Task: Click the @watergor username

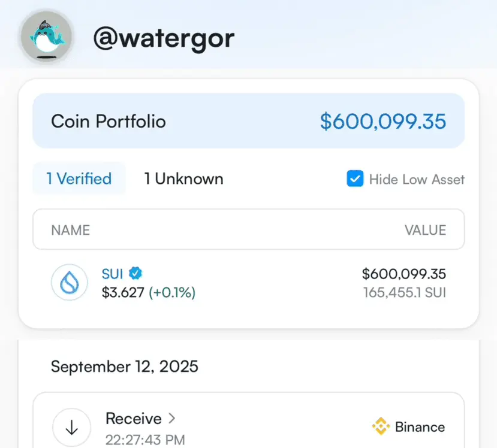Action: tap(164, 38)
